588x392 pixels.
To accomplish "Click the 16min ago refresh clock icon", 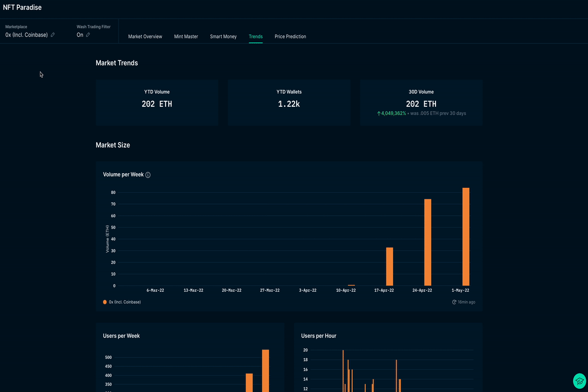I will pyautogui.click(x=454, y=302).
